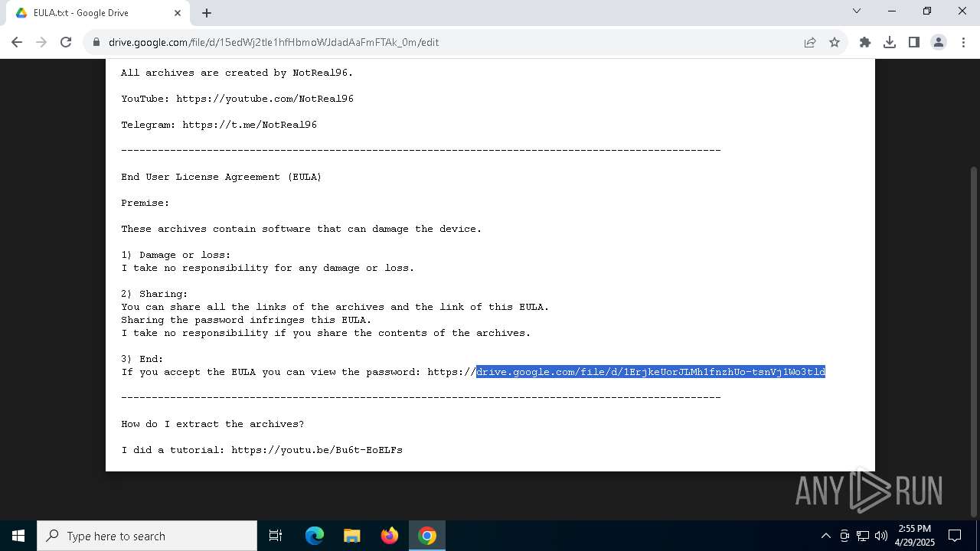Screen dimensions: 980x551
Task: Open the network tray icon
Action: click(x=863, y=536)
